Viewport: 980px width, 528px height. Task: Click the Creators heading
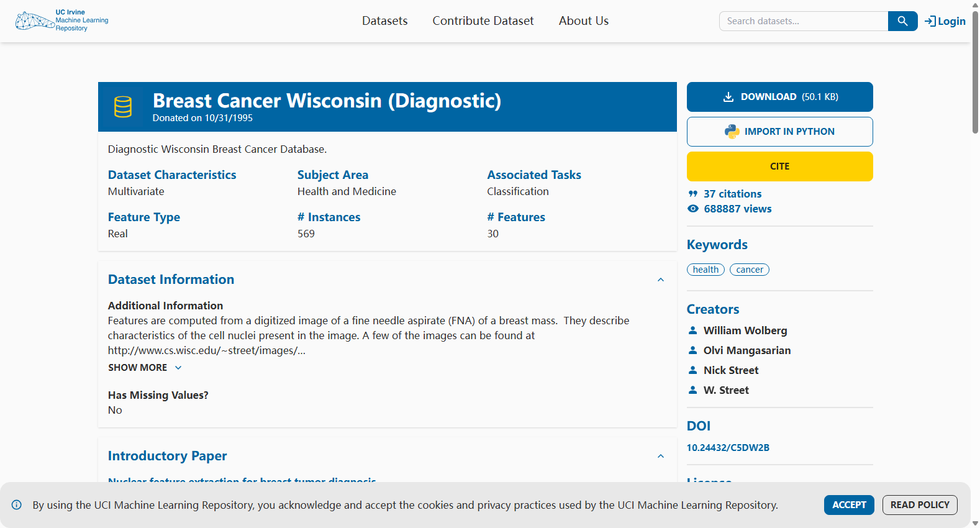point(713,309)
